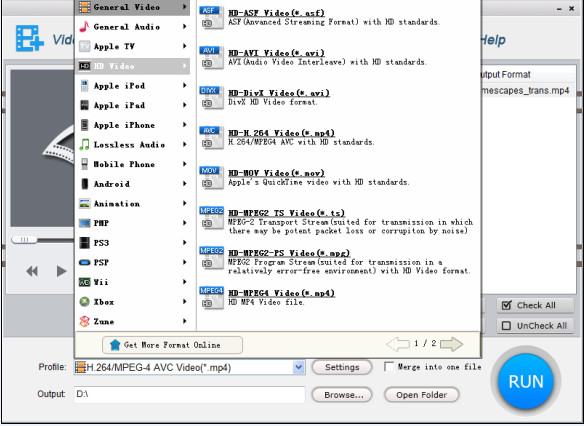Click the Play button in preview
The width and height of the screenshot is (584, 426).
click(x=61, y=271)
